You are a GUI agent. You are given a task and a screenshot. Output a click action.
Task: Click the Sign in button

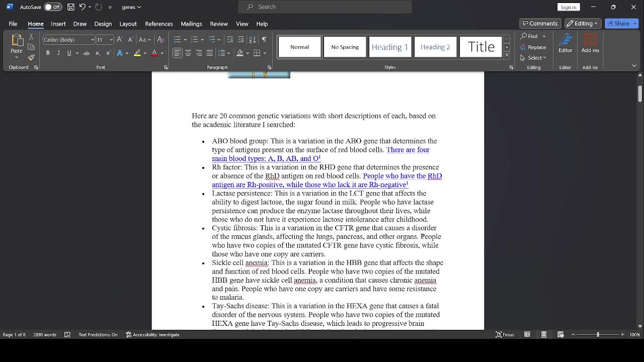(x=569, y=7)
